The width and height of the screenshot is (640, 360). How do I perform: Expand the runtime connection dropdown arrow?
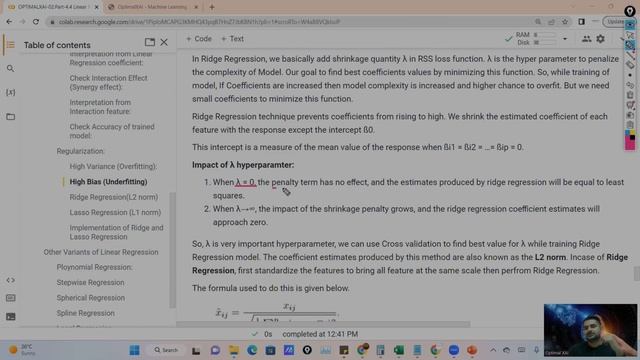[565, 39]
